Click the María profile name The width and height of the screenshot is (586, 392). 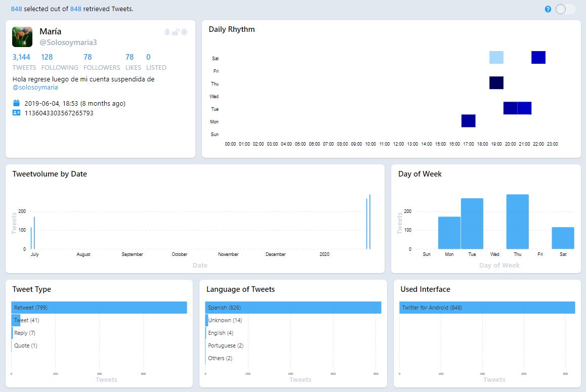[x=51, y=31]
